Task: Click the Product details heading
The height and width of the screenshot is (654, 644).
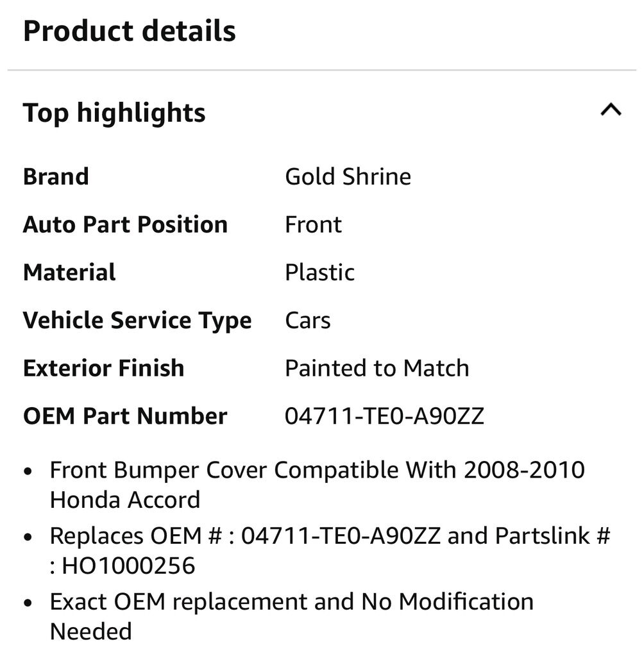Action: click(129, 31)
